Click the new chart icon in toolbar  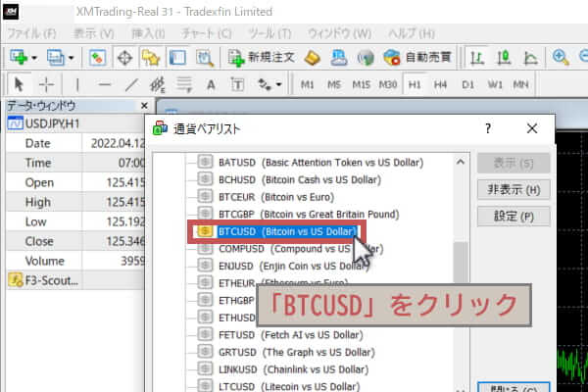19,58
